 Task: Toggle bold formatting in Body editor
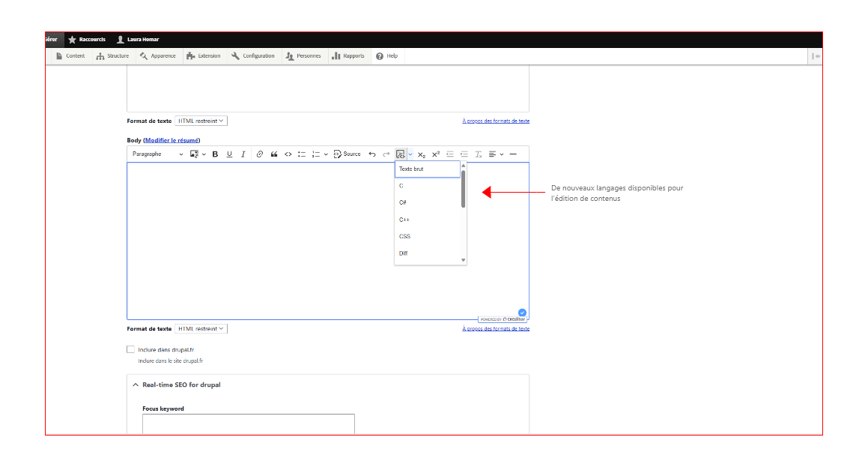(215, 154)
